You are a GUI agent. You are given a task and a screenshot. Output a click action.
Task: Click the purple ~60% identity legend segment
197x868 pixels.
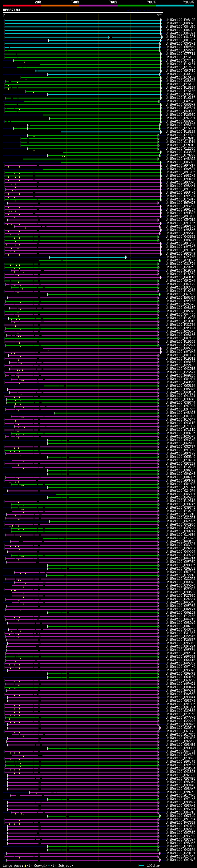[x=99, y=6]
